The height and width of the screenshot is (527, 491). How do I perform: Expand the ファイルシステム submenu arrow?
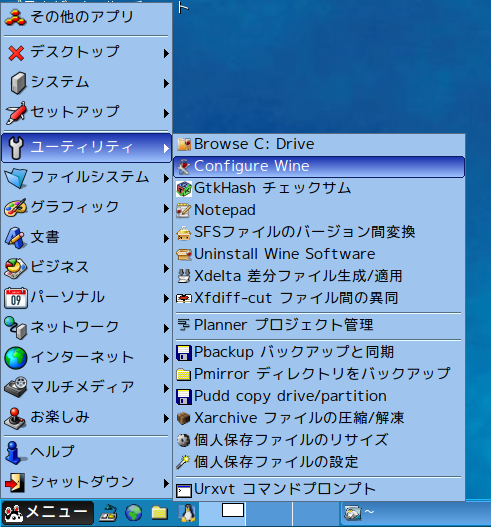pyautogui.click(x=166, y=178)
